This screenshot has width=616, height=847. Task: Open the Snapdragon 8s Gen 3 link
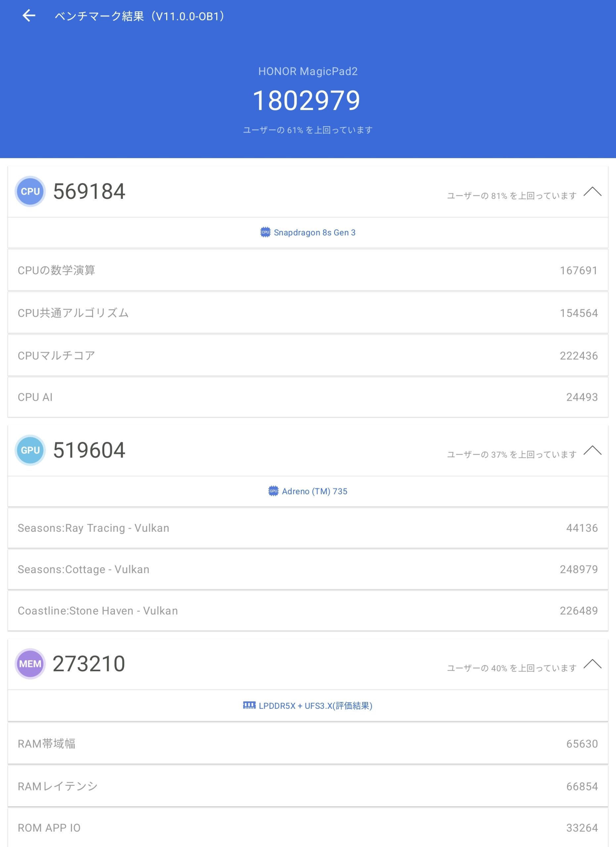coord(314,232)
